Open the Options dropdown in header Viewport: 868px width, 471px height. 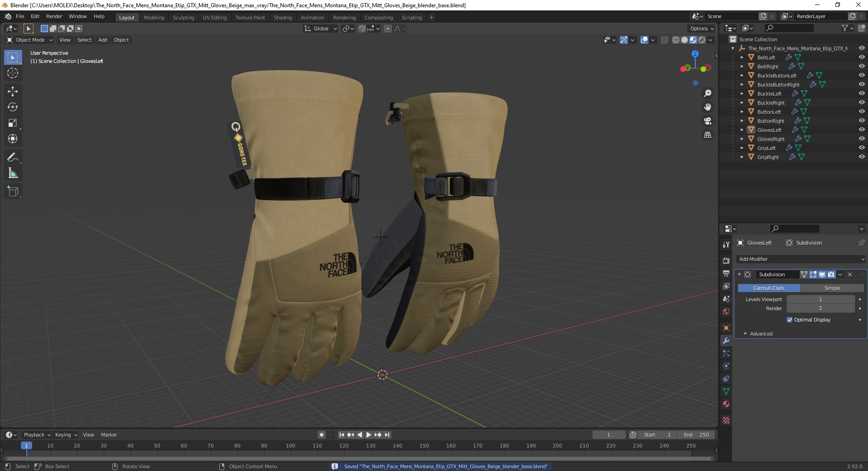point(702,29)
